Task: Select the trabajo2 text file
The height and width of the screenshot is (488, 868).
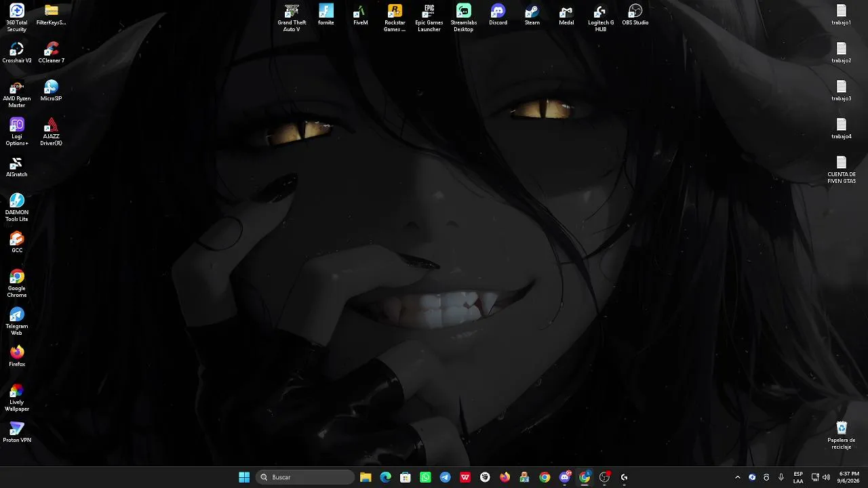Action: [x=842, y=52]
